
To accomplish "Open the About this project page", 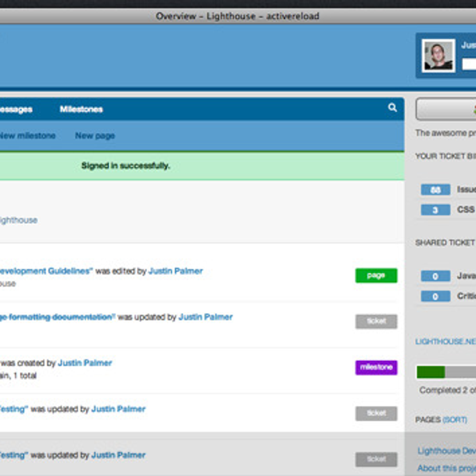I will [446, 468].
